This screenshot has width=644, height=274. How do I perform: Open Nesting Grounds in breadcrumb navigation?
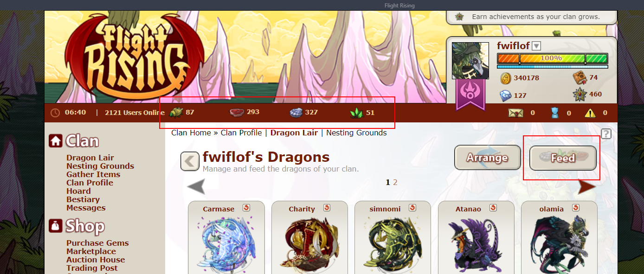[x=356, y=133]
